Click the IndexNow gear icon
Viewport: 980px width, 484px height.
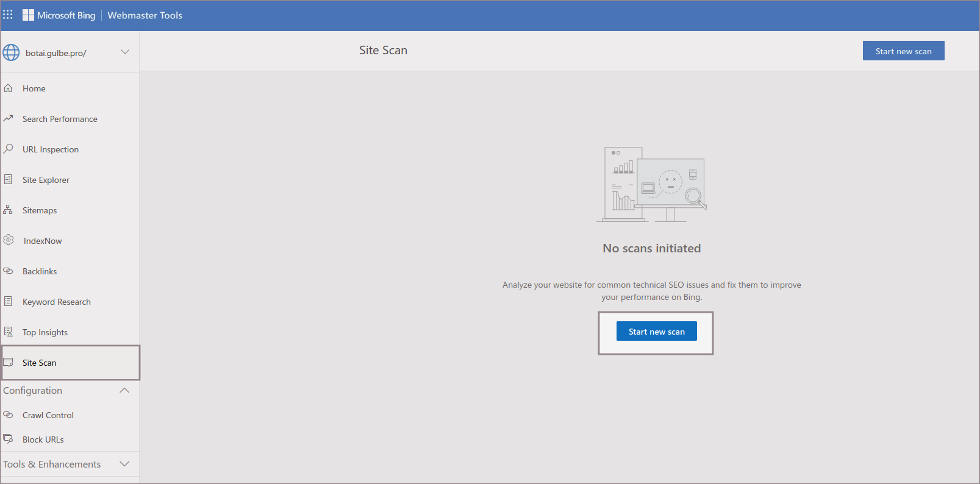(9, 240)
